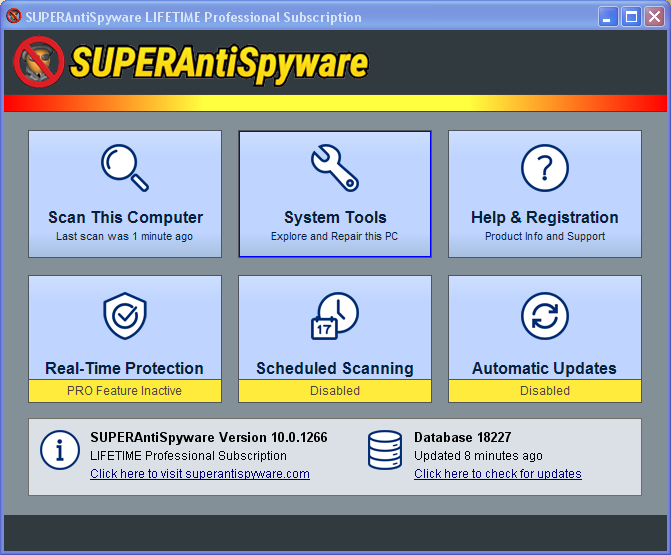The height and width of the screenshot is (555, 671).
Task: Click the SUPERAntiSpyware logo in the header
Action: coord(39,62)
